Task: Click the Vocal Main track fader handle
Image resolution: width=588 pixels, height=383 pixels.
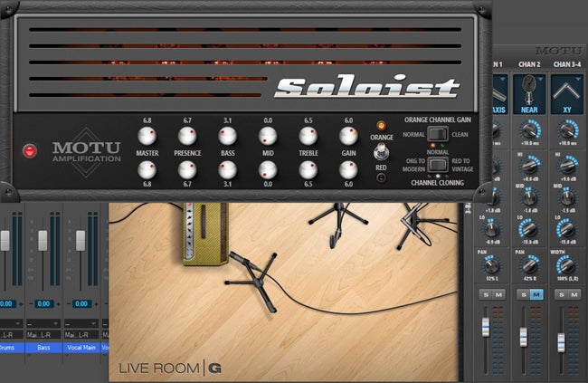Action: point(81,241)
